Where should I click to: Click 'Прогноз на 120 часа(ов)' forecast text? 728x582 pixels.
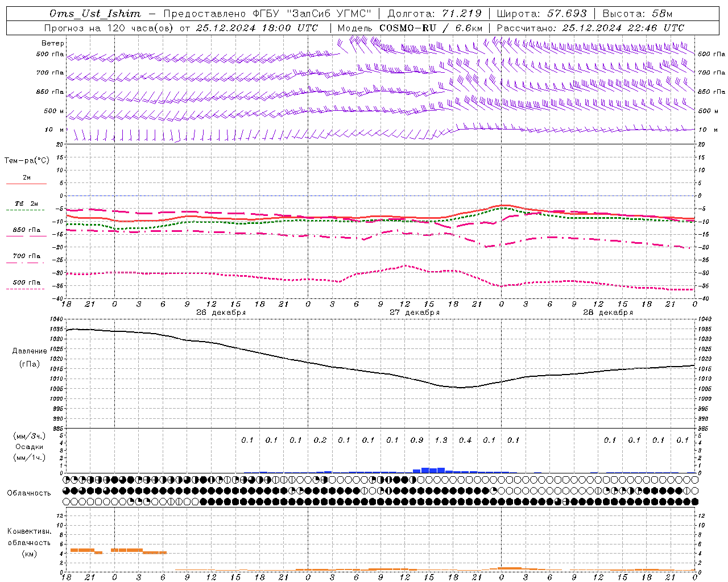[x=109, y=28]
